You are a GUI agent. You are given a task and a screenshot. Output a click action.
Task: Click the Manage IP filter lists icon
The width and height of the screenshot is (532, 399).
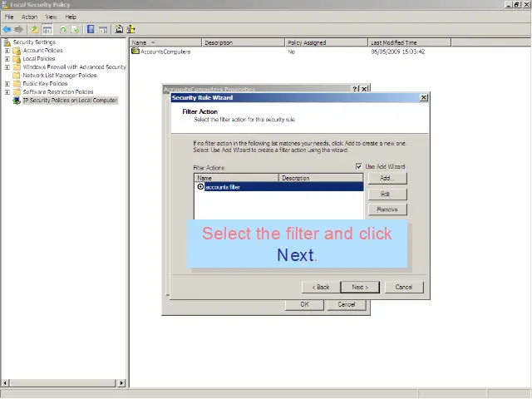(131, 29)
